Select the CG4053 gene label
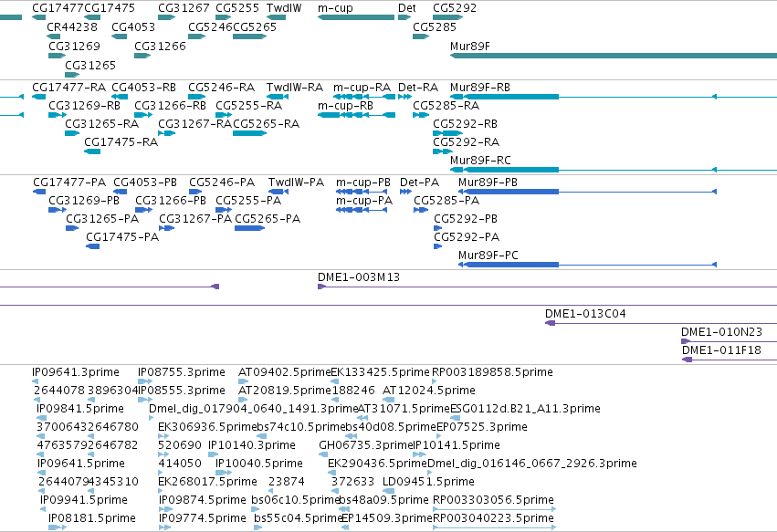This screenshot has width=777, height=532. [x=133, y=26]
